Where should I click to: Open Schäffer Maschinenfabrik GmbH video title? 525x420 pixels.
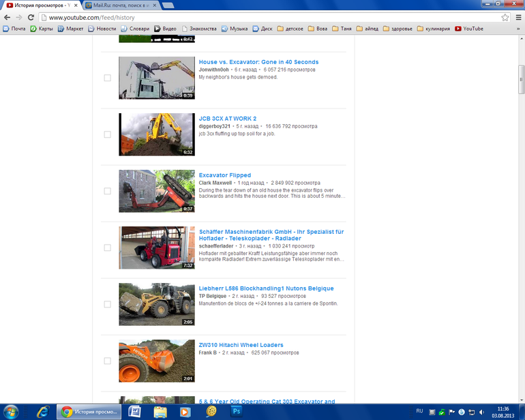click(271, 235)
